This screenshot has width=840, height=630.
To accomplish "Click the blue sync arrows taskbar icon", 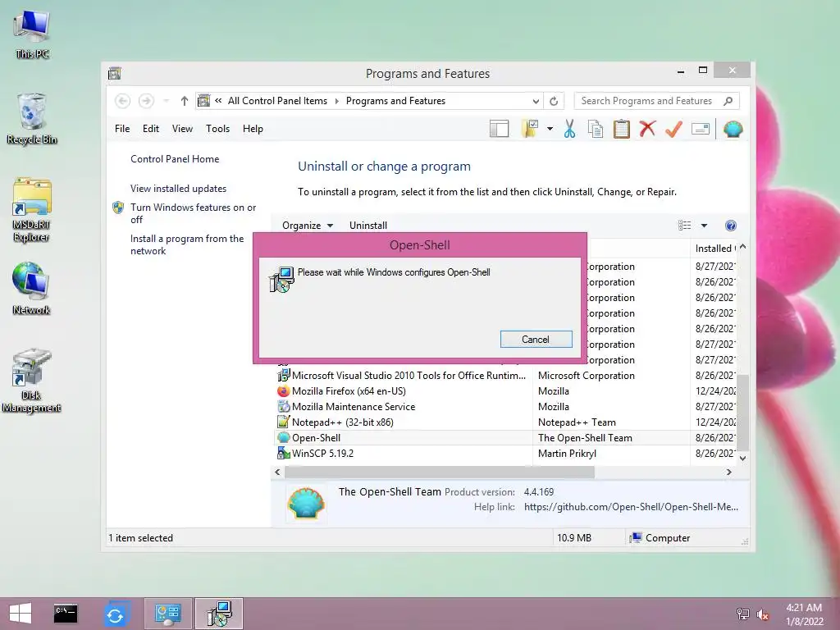I will click(x=115, y=614).
